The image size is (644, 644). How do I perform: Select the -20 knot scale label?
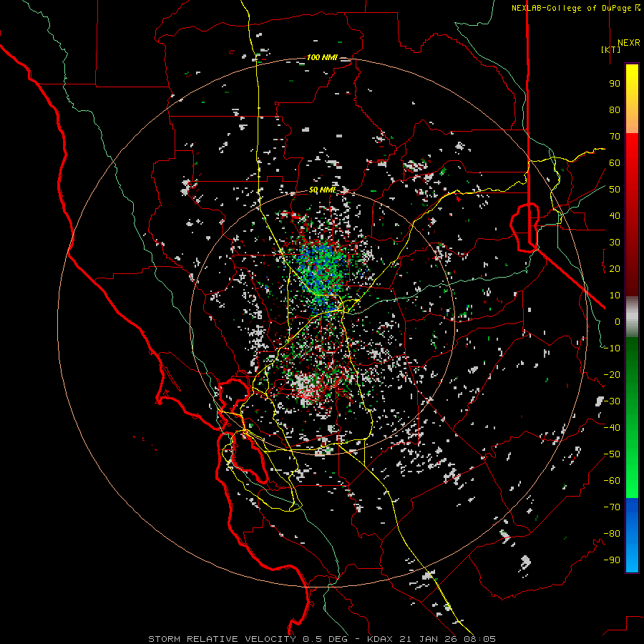tap(612, 374)
